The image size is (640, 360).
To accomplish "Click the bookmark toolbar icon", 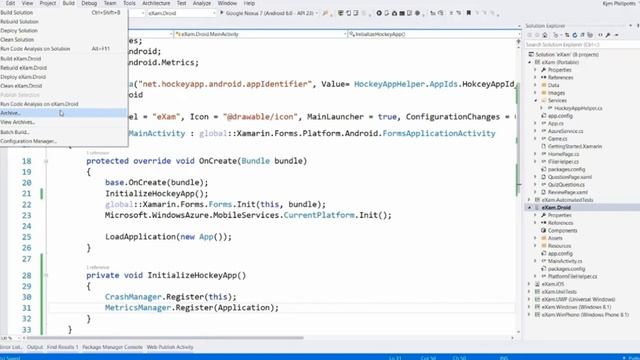I will coord(469,13).
